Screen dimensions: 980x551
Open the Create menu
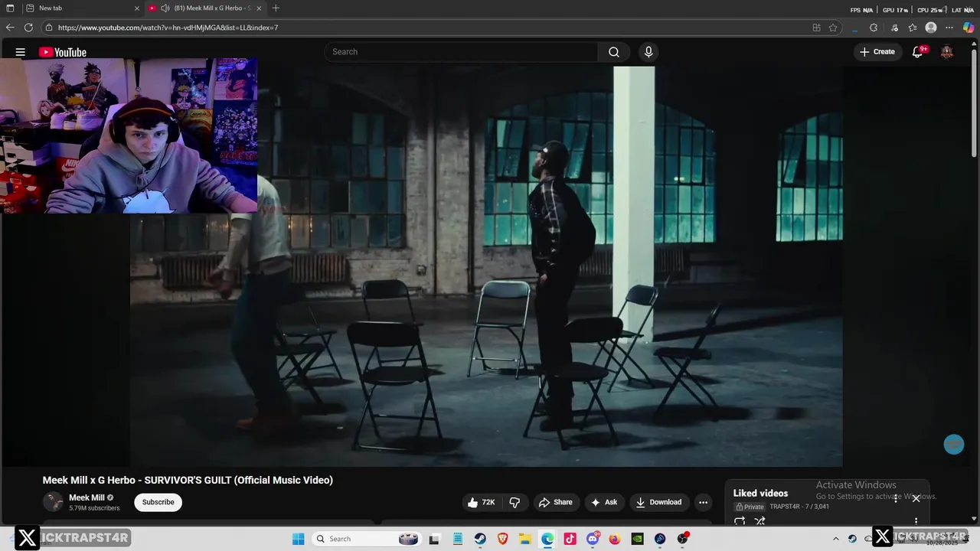[877, 52]
